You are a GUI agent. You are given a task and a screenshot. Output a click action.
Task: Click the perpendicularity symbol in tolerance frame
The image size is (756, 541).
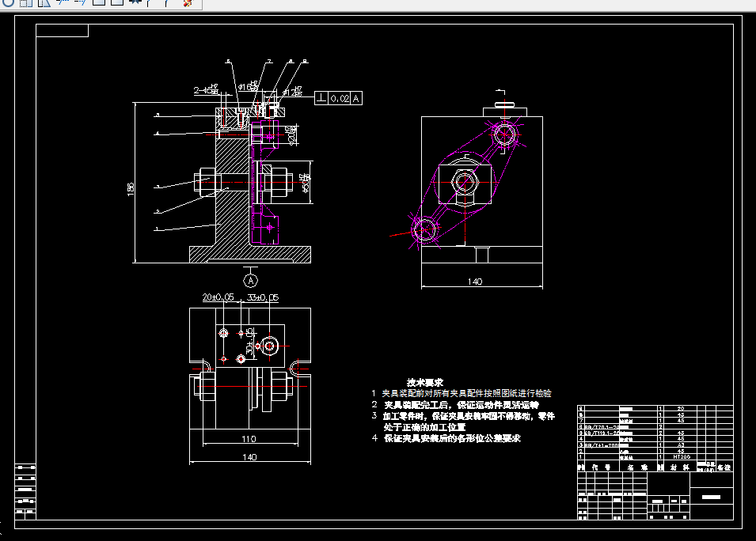click(321, 98)
